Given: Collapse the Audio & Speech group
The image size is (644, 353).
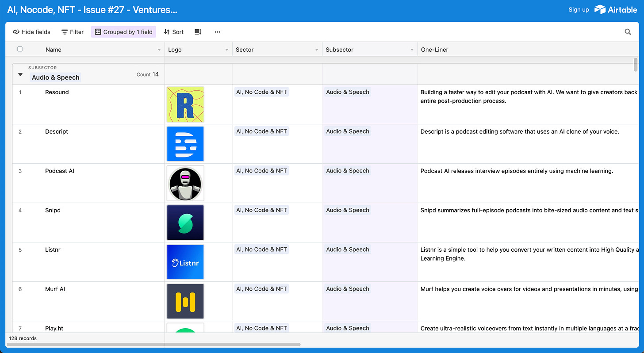Looking at the screenshot, I should pos(20,75).
